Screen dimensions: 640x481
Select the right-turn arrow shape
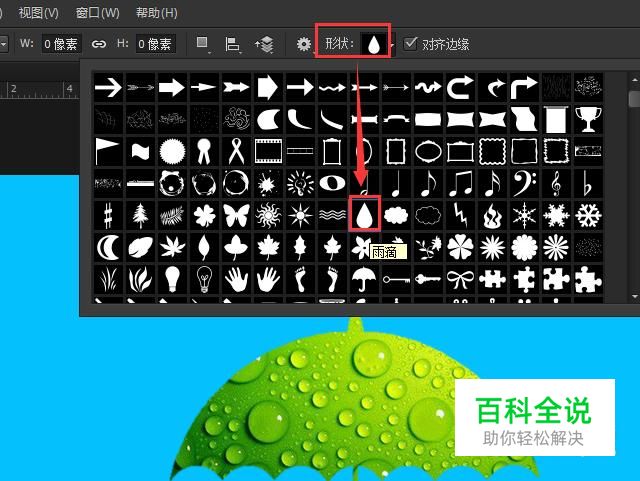pos(524,87)
